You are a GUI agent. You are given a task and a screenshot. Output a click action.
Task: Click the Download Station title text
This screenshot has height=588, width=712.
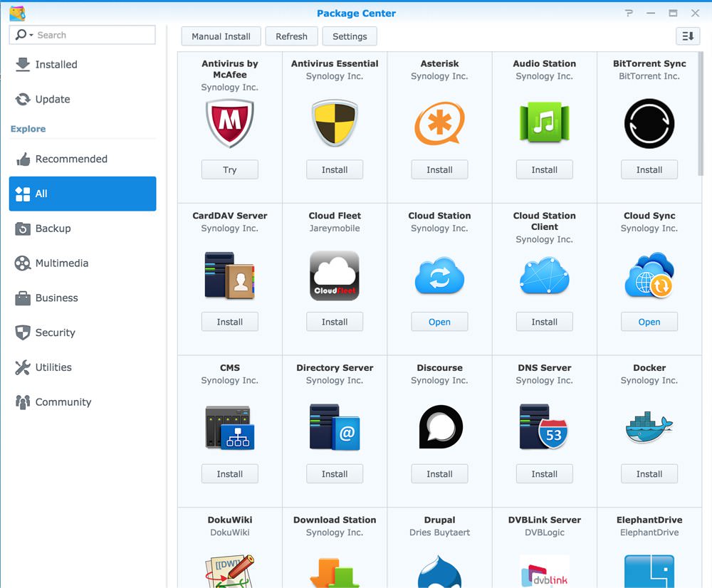335,520
